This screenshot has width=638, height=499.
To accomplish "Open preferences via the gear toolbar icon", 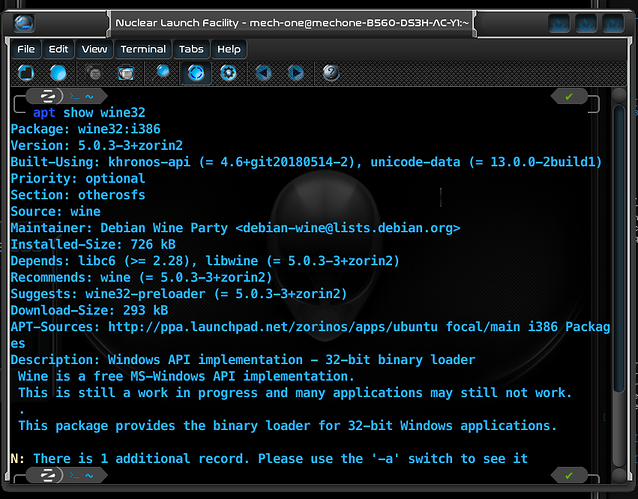I will pyautogui.click(x=228, y=73).
